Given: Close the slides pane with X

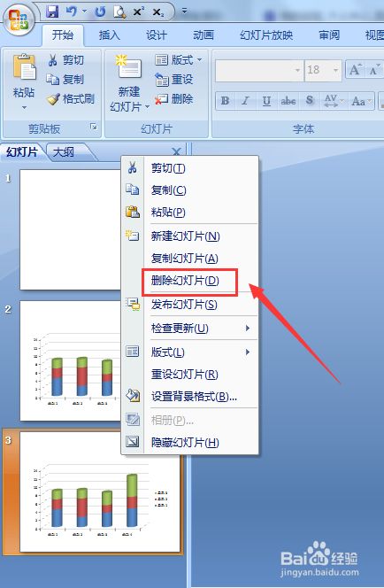Looking at the screenshot, I should click(176, 151).
